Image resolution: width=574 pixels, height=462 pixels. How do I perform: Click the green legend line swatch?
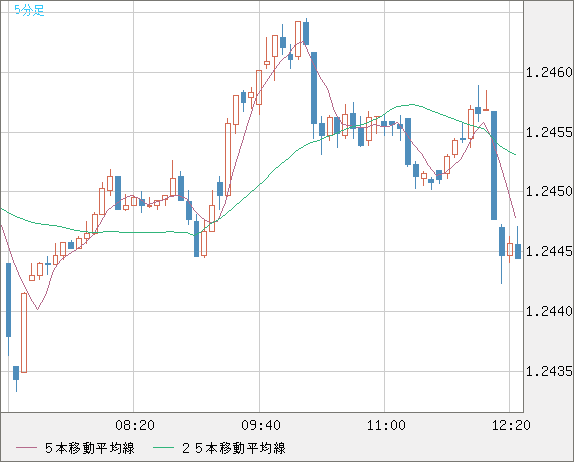point(163,448)
